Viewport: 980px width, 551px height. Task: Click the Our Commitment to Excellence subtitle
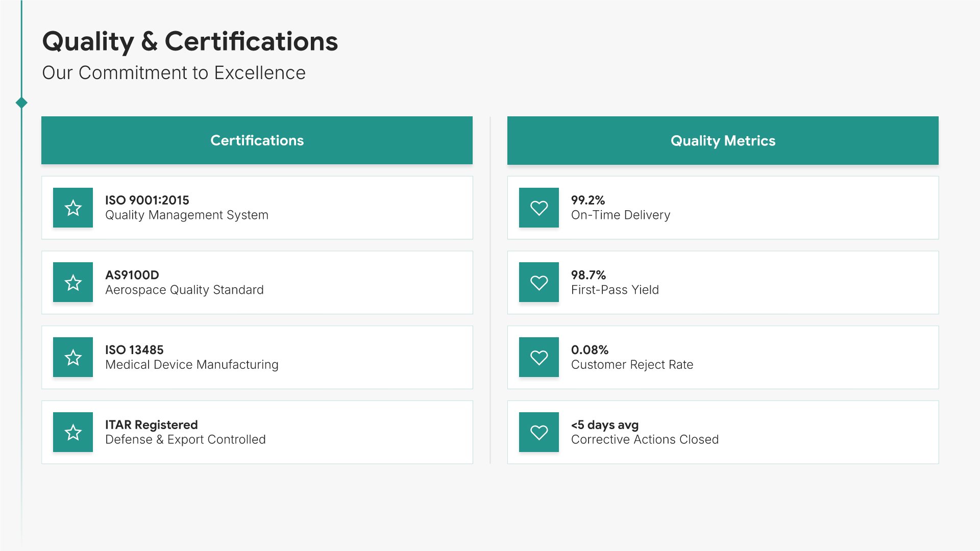174,73
